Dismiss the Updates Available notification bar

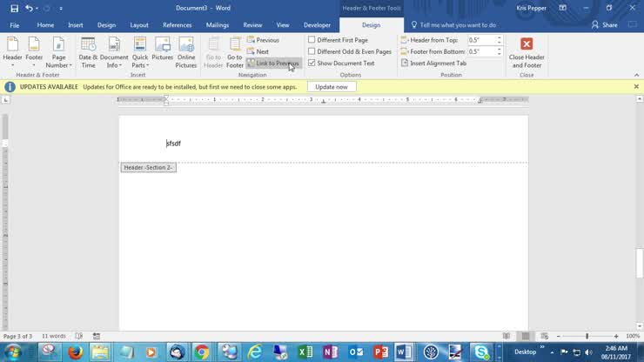pos(636,87)
